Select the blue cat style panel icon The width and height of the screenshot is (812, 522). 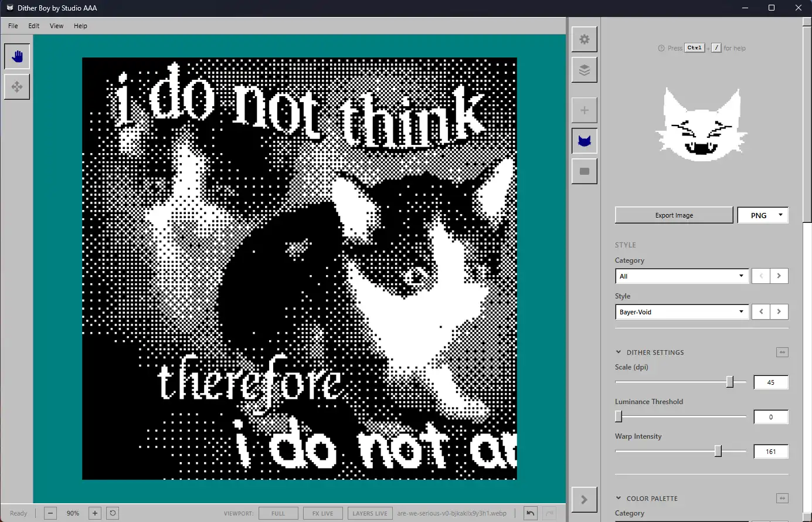(x=585, y=141)
